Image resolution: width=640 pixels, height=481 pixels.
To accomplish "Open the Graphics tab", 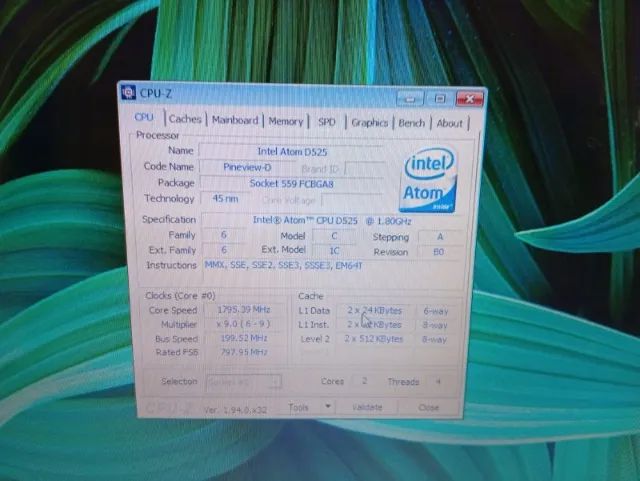I will 369,122.
